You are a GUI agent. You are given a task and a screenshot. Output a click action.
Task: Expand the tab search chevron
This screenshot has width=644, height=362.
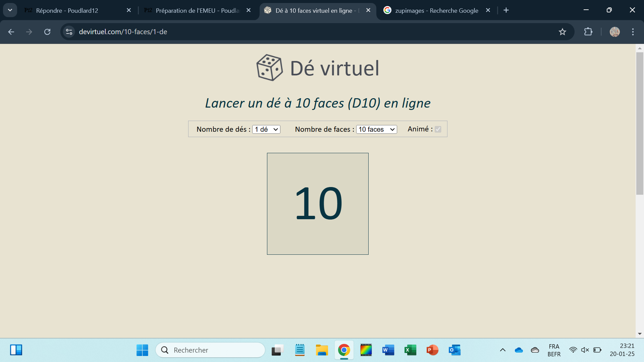tap(10, 10)
